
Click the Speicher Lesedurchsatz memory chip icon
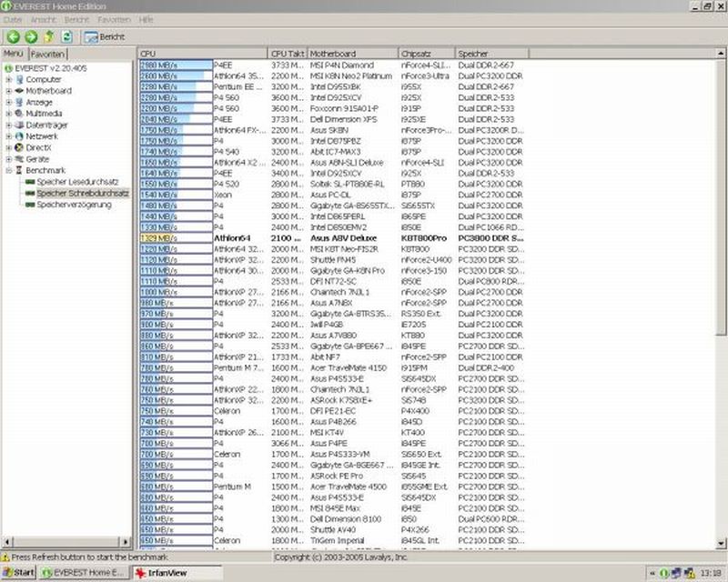coord(30,182)
